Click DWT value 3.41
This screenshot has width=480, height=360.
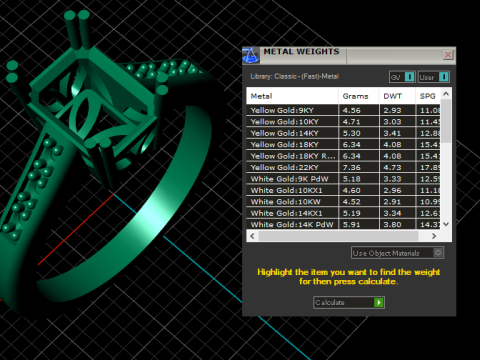392,133
